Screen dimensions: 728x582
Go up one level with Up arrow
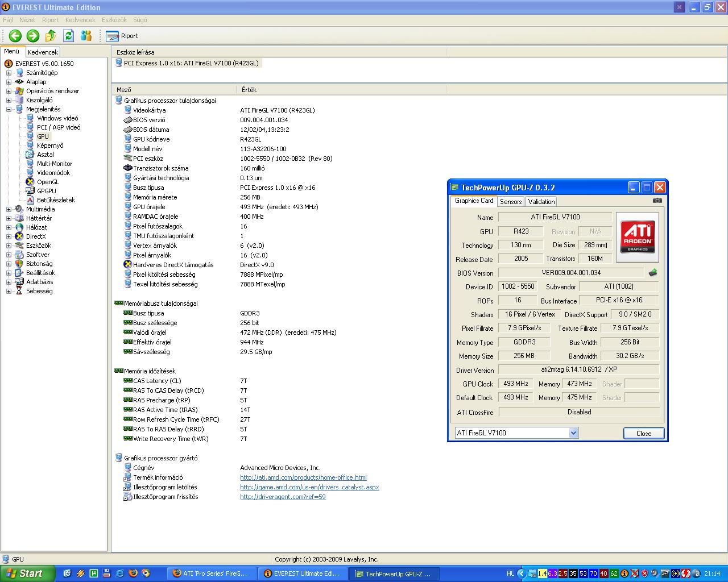[51, 36]
